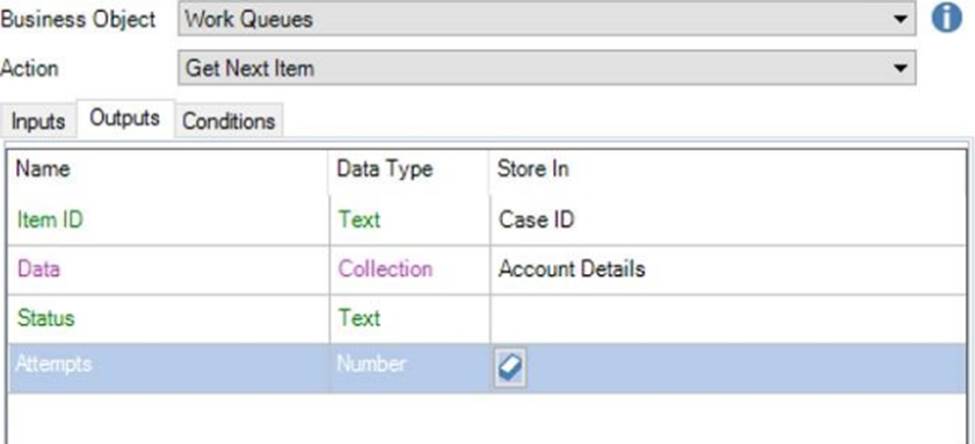Click the blue info icon beside Business Object

(946, 19)
